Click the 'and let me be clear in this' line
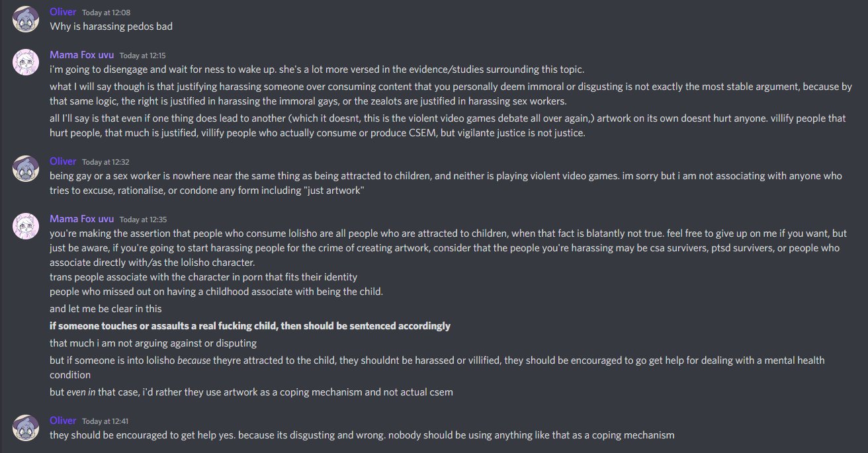The width and height of the screenshot is (868, 453). click(105, 309)
